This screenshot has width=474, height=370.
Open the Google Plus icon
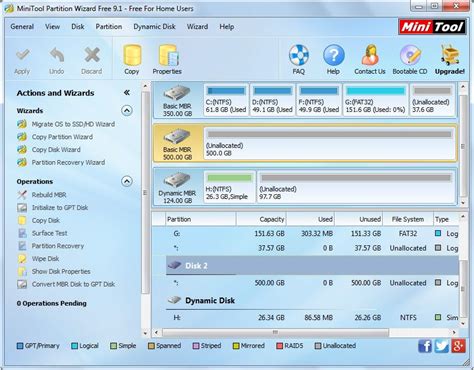coord(458,346)
